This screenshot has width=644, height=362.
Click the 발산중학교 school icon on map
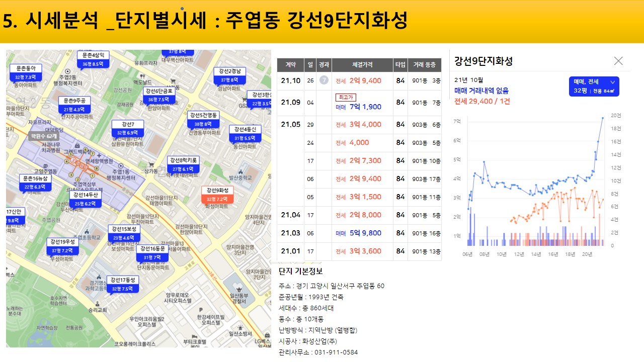coord(239,171)
